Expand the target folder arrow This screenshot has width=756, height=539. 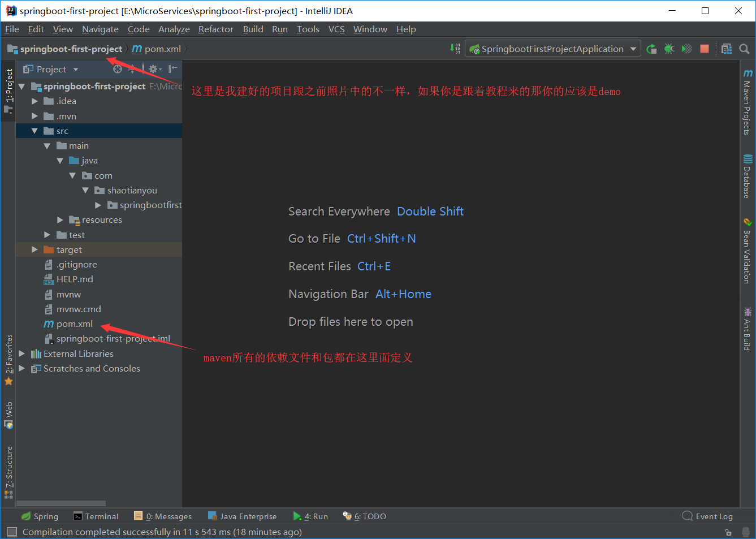[35, 250]
